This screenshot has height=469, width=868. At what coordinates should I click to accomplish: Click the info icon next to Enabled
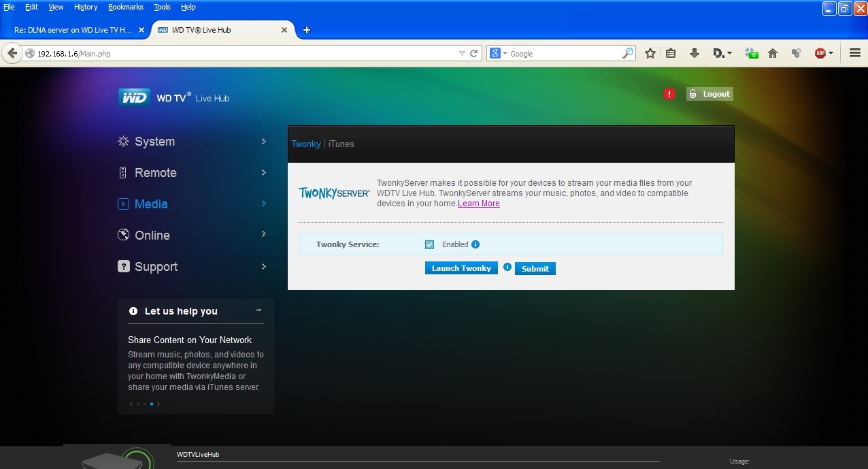coord(475,244)
